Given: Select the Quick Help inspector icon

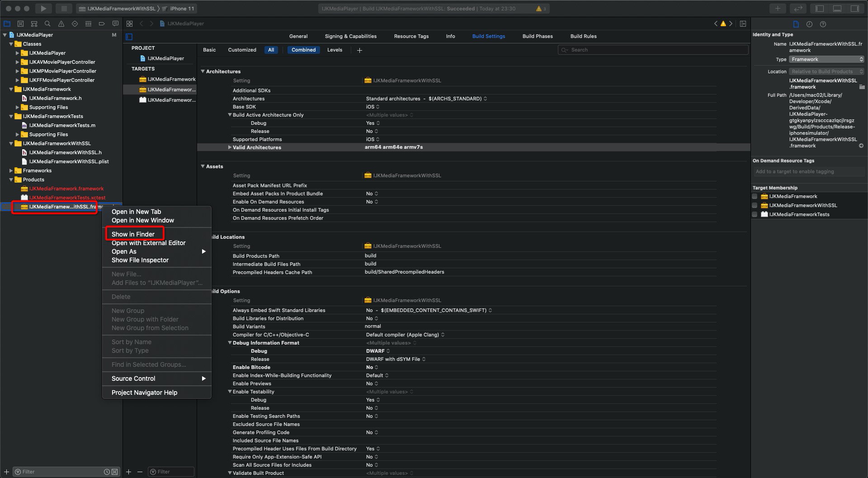Looking at the screenshot, I should (x=823, y=24).
